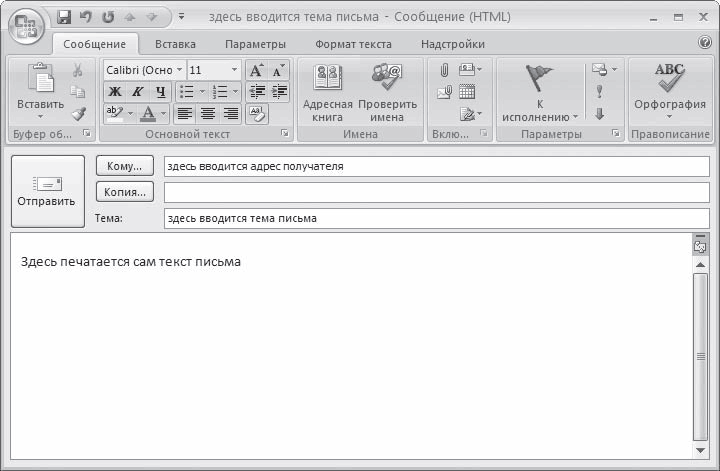Image resolution: width=720 pixels, height=471 pixels.
Task: Increase paragraph indent
Action: pos(279,92)
